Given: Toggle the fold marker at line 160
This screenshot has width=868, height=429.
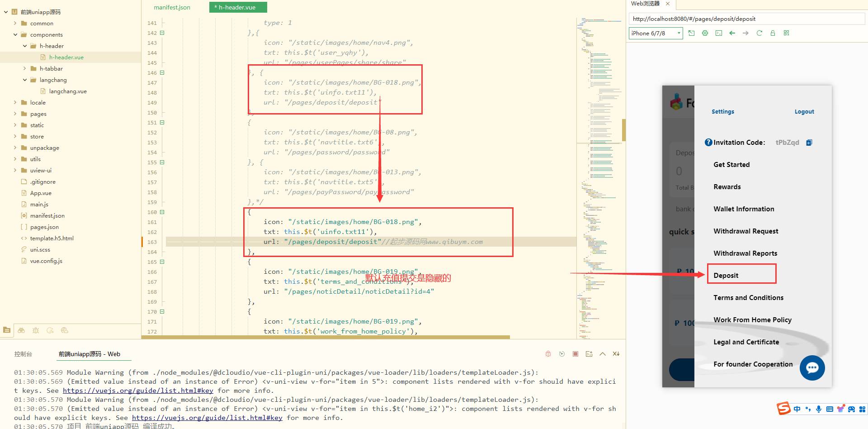Looking at the screenshot, I should point(162,212).
